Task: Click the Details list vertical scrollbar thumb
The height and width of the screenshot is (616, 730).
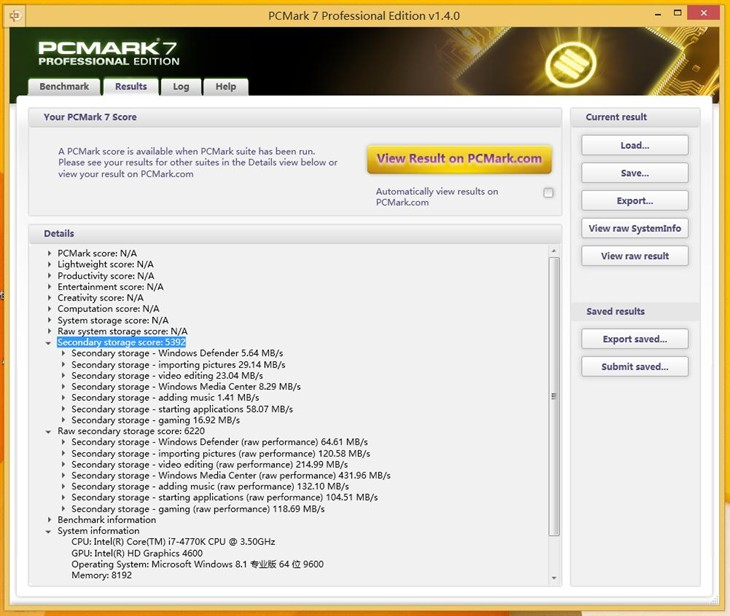Action: (554, 396)
